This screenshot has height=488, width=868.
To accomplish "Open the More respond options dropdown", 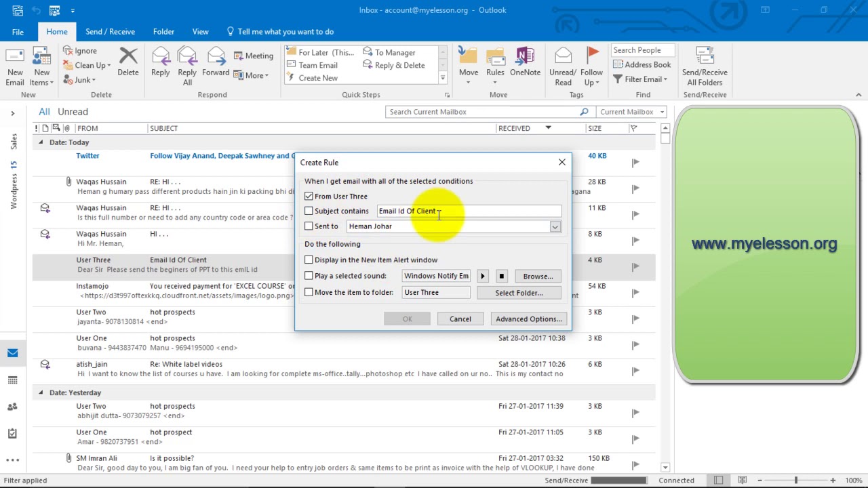I will click(252, 75).
